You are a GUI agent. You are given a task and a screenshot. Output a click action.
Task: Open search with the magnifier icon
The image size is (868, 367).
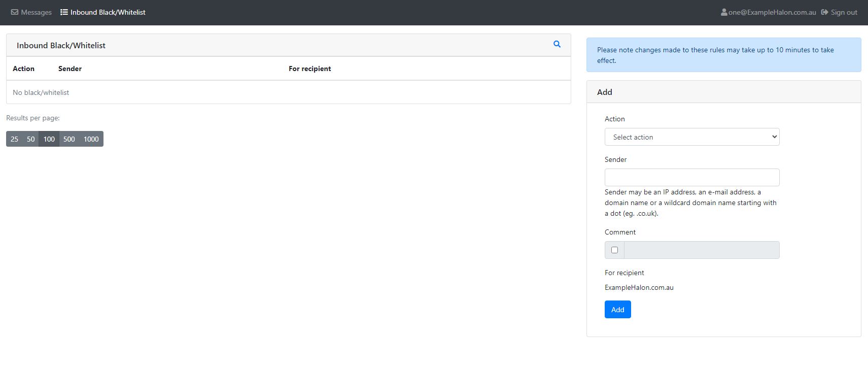557,45
